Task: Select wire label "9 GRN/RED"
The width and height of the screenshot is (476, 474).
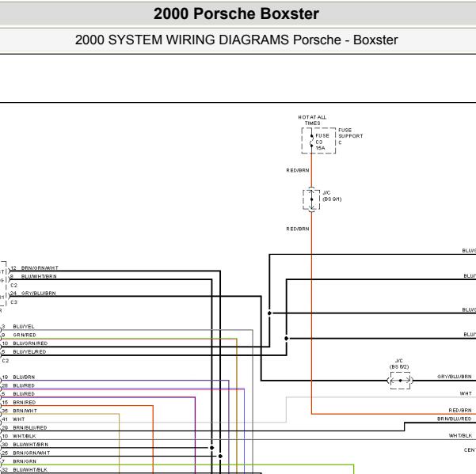Action: [19, 335]
